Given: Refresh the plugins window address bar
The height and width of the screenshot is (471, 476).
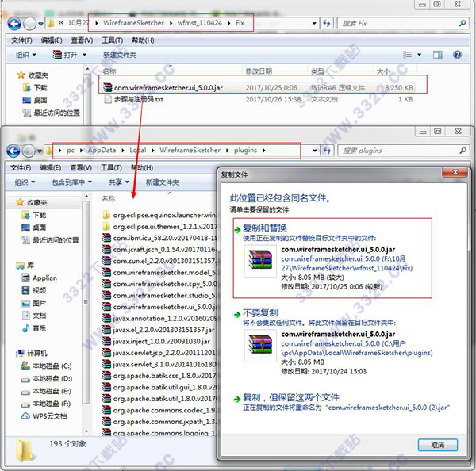Looking at the screenshot, I should (x=327, y=151).
